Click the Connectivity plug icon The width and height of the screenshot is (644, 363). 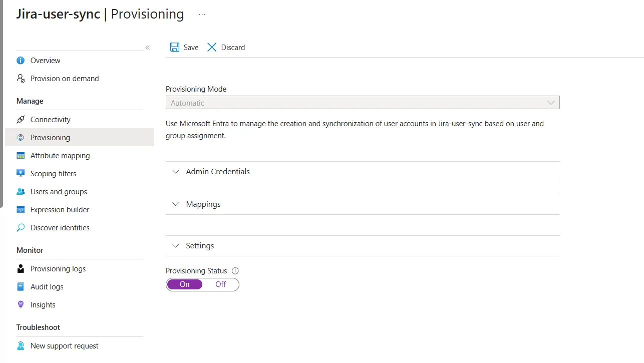coord(21,120)
